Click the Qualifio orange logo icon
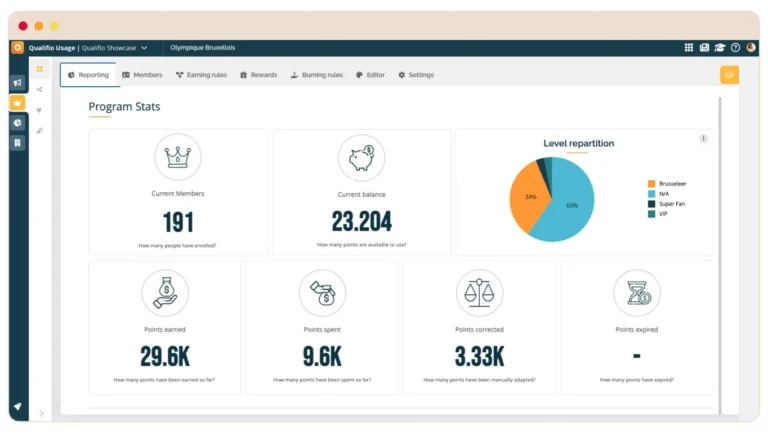Screen dimensions: 768x434 [18, 48]
